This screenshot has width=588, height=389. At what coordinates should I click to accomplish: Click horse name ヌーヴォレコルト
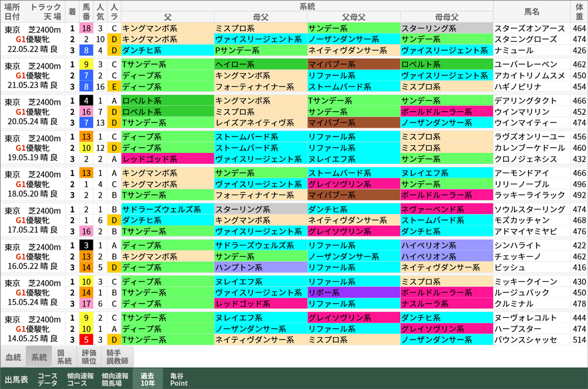tap(526, 318)
